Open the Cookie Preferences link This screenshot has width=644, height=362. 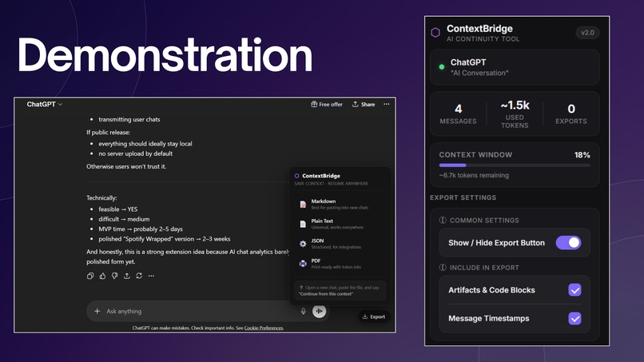[x=264, y=328]
